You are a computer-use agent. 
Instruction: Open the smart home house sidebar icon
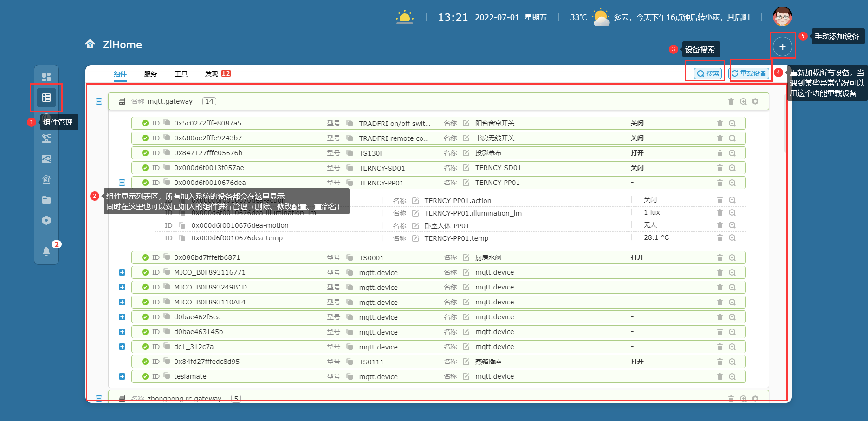(46, 179)
